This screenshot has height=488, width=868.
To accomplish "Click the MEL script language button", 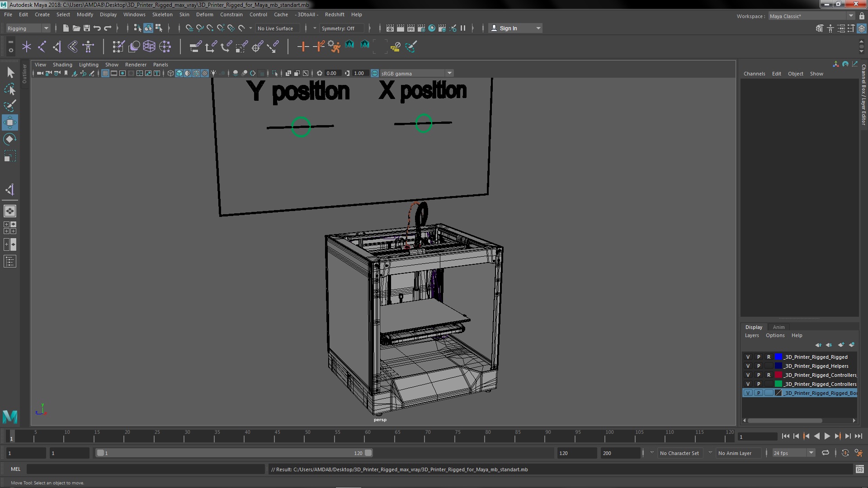I will (16, 469).
